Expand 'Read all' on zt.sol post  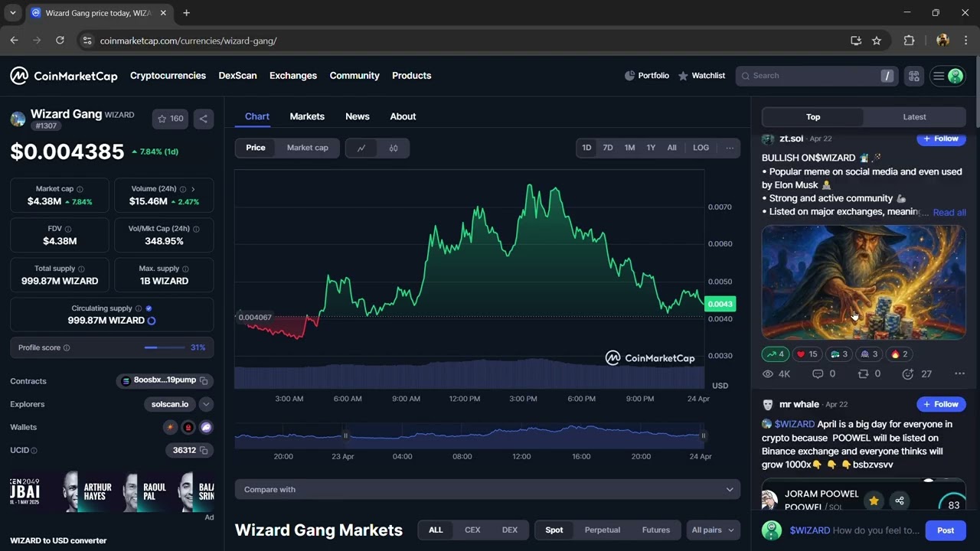[949, 212]
